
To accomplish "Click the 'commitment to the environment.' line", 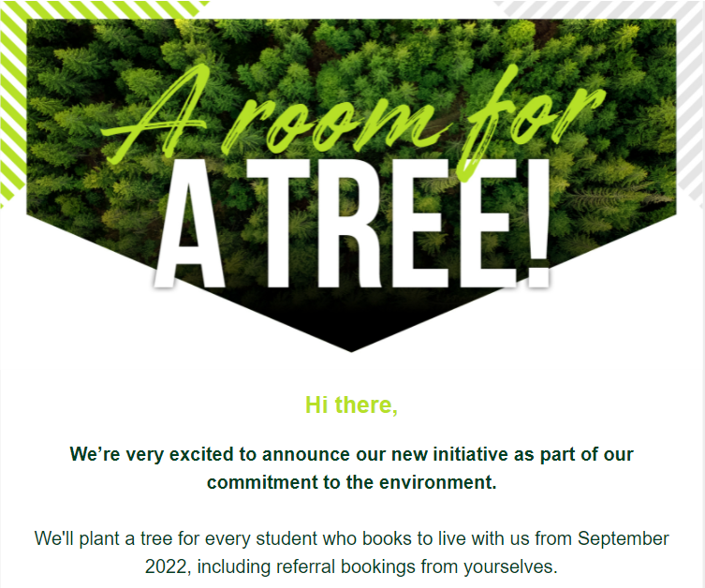I will pyautogui.click(x=352, y=482).
